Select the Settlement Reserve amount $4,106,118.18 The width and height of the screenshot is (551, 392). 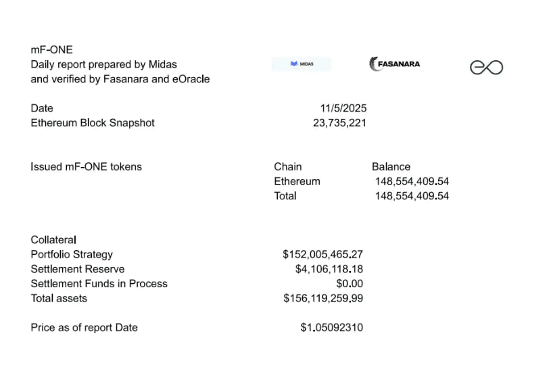[x=329, y=269]
